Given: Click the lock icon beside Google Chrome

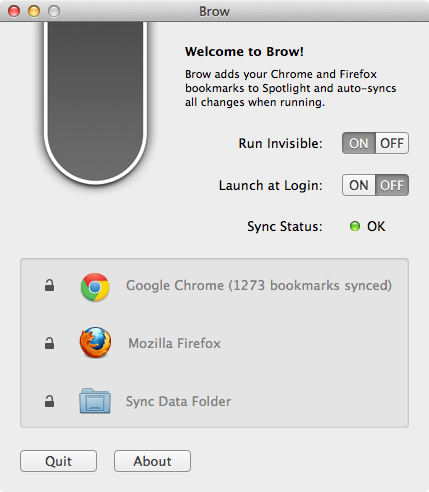Looking at the screenshot, I should point(50,286).
